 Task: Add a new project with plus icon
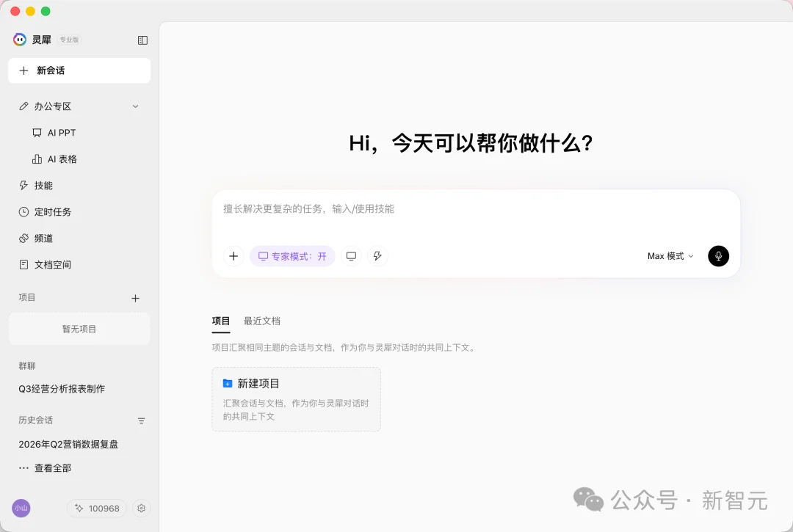135,299
